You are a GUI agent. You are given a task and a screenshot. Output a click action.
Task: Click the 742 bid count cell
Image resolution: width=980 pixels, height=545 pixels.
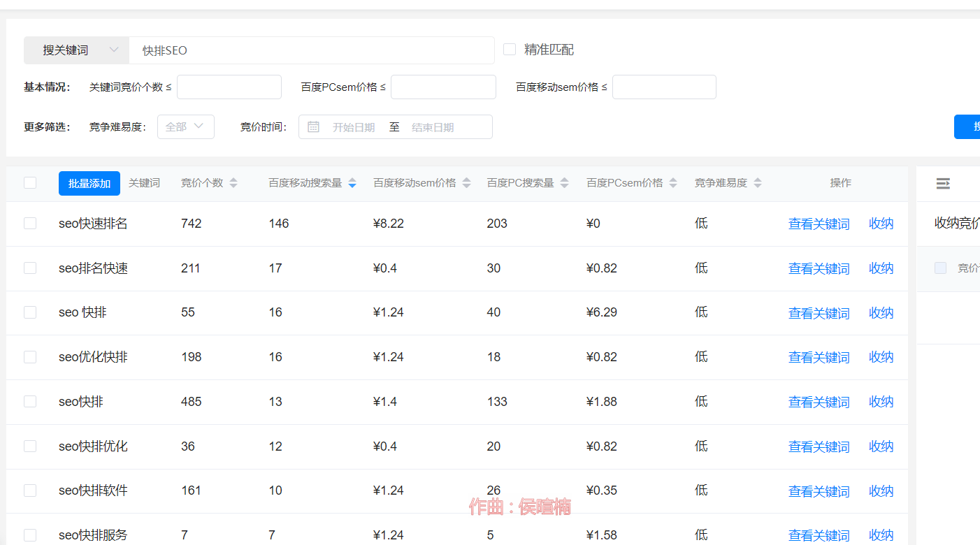[x=191, y=224]
